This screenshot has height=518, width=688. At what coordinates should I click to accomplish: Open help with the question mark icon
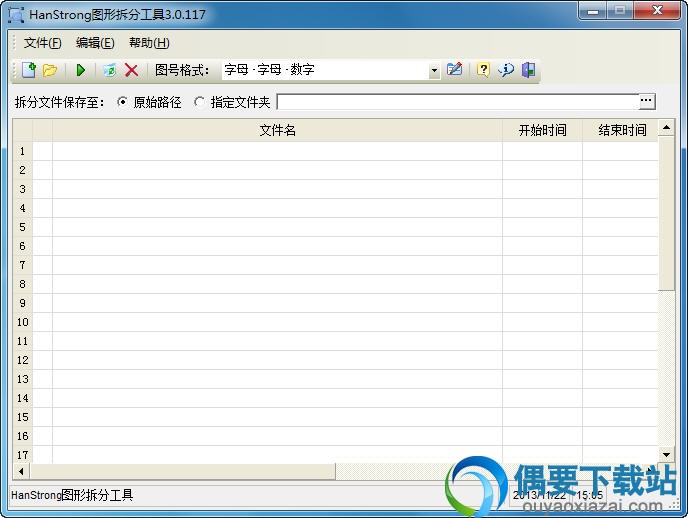pos(483,70)
